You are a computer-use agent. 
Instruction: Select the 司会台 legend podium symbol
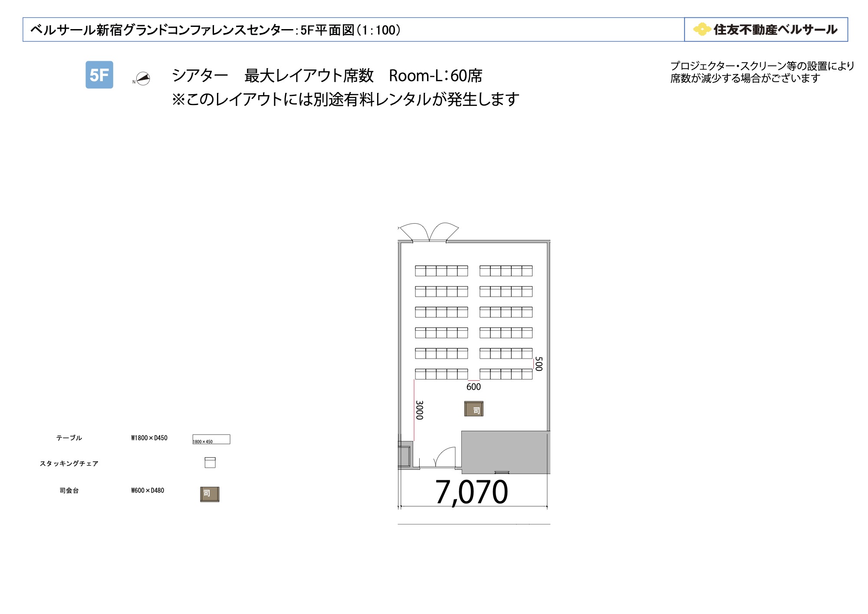click(x=210, y=494)
